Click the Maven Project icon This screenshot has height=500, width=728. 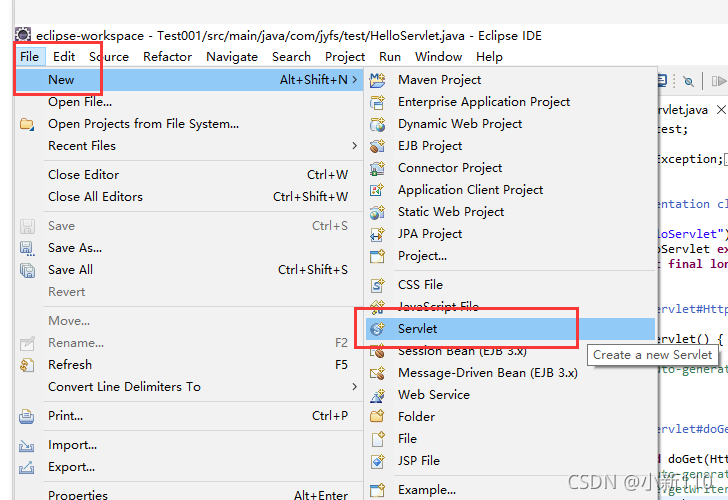pyautogui.click(x=377, y=80)
